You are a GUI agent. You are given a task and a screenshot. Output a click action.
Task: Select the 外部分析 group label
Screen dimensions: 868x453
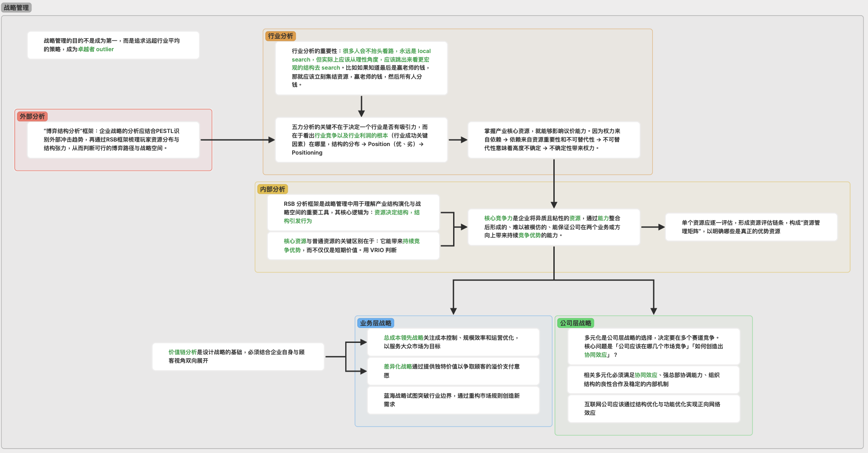pyautogui.click(x=32, y=116)
